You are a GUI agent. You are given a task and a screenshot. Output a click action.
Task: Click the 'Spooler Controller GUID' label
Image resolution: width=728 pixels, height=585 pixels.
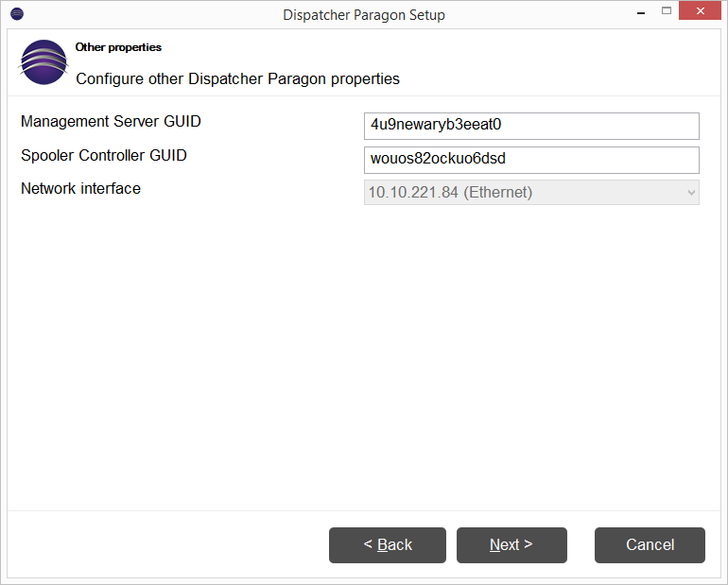[x=104, y=155]
